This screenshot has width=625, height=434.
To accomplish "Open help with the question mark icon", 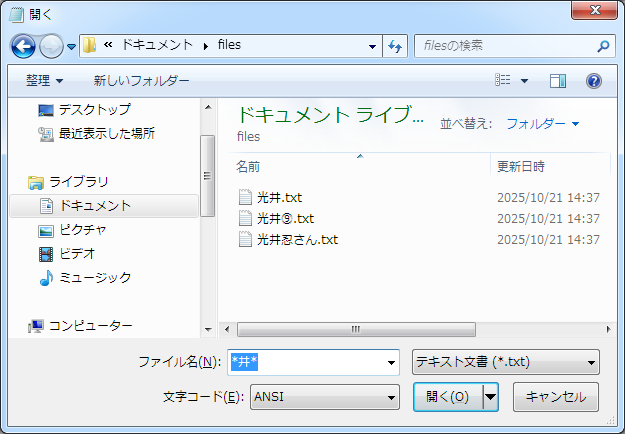I will click(594, 81).
